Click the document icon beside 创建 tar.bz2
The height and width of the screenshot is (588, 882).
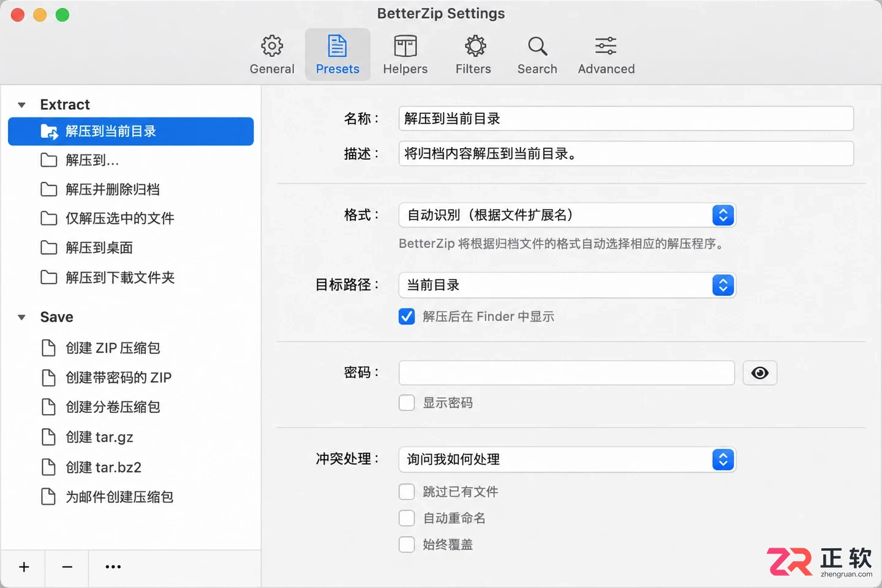pyautogui.click(x=48, y=467)
